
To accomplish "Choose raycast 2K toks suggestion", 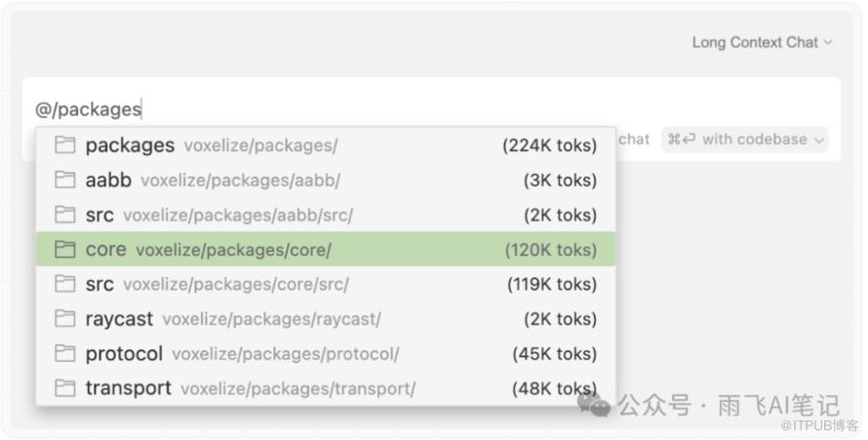I will click(x=326, y=319).
